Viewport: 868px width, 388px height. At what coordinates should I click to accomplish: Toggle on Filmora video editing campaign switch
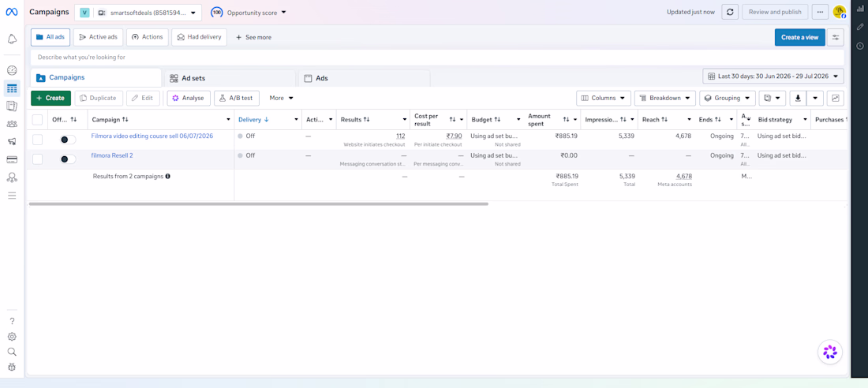click(68, 140)
